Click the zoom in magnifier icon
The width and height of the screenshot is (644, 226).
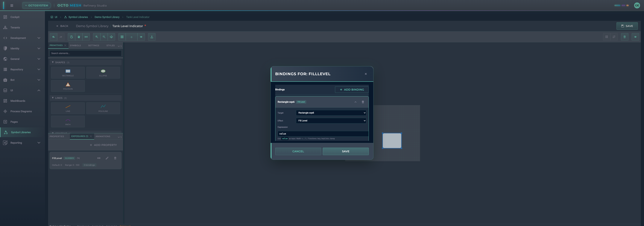point(97,37)
